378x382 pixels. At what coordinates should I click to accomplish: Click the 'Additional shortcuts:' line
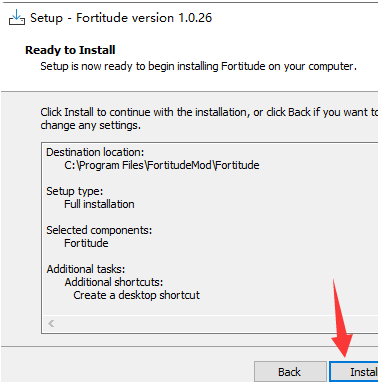coord(114,282)
